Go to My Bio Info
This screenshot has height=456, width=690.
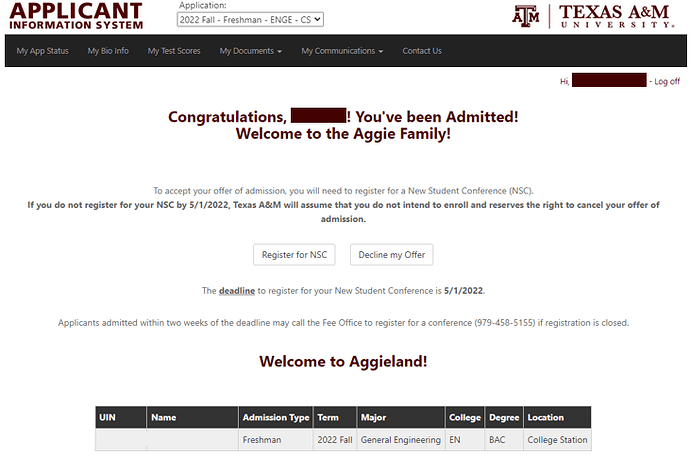(x=108, y=51)
